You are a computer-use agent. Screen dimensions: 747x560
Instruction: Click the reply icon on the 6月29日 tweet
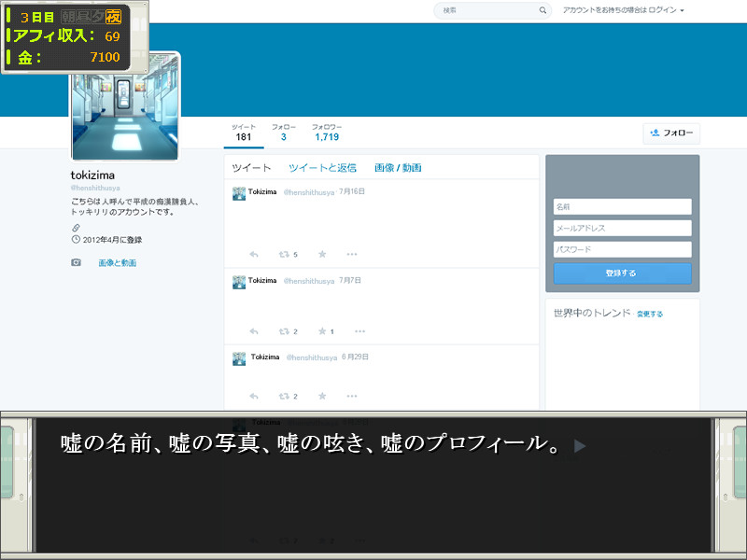[254, 396]
